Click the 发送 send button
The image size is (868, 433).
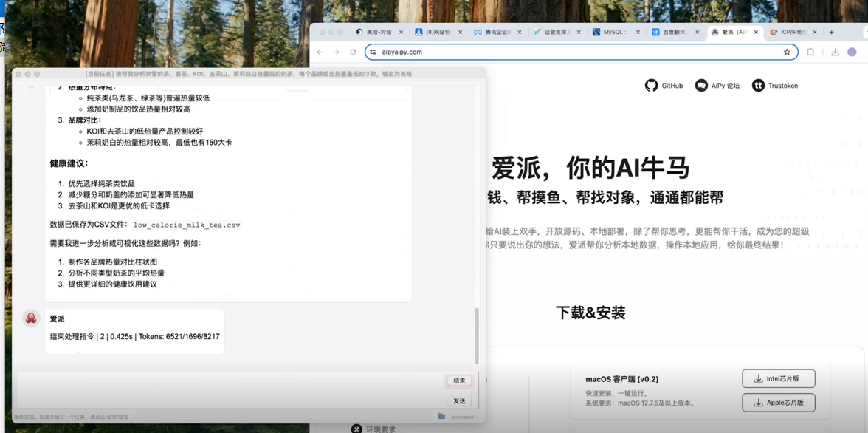[459, 400]
